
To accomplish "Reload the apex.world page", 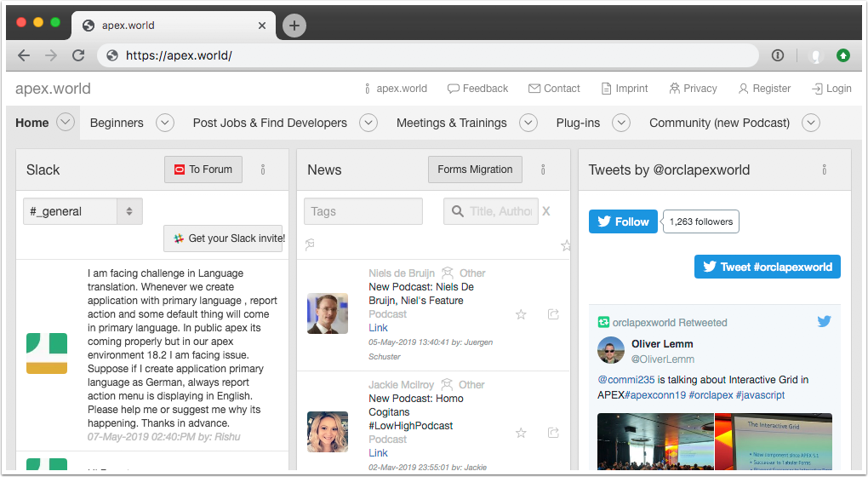I will (78, 55).
